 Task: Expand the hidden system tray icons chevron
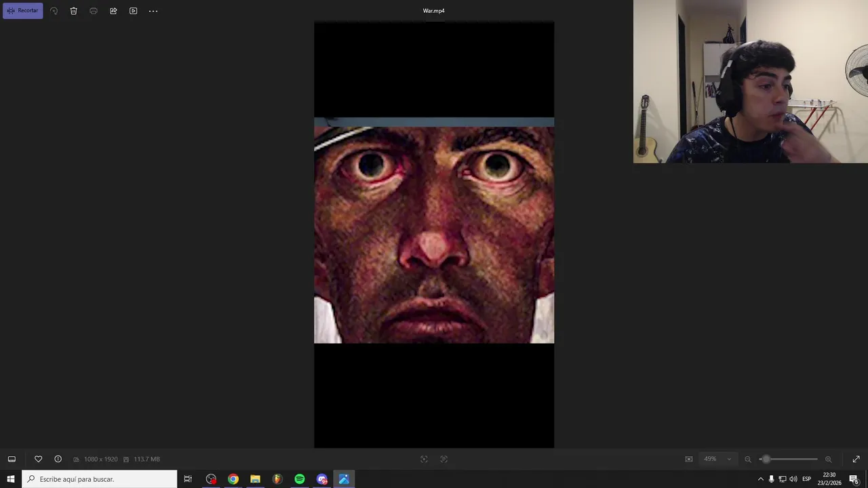[760, 479]
